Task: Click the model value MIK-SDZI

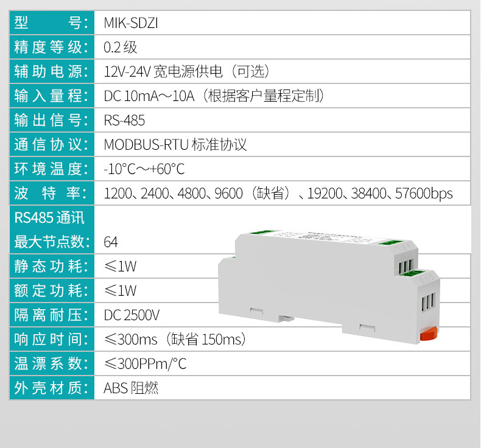Action: pyautogui.click(x=131, y=23)
